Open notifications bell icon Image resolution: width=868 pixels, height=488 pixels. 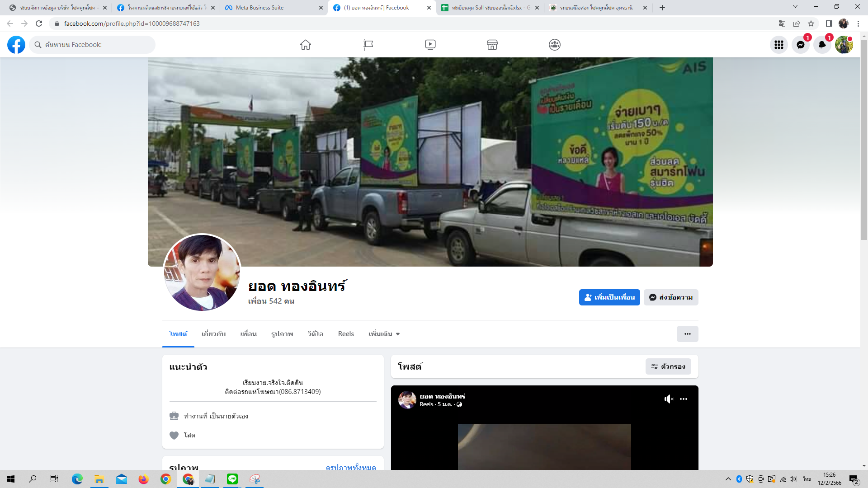(822, 45)
